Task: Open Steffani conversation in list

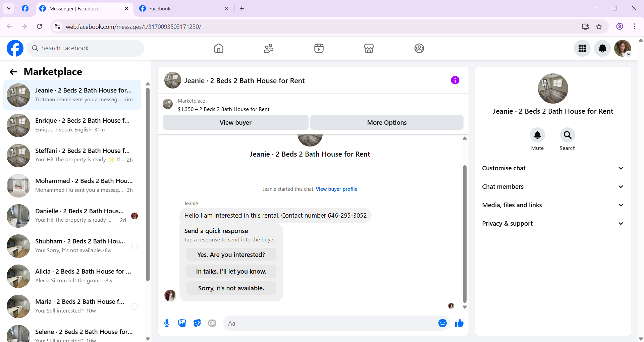Action: pyautogui.click(x=72, y=156)
